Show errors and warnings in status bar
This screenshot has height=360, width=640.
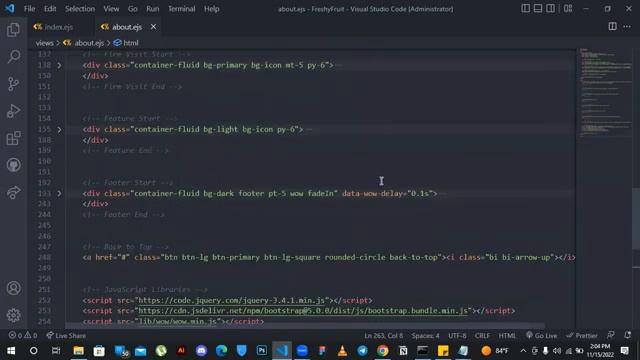[23, 336]
